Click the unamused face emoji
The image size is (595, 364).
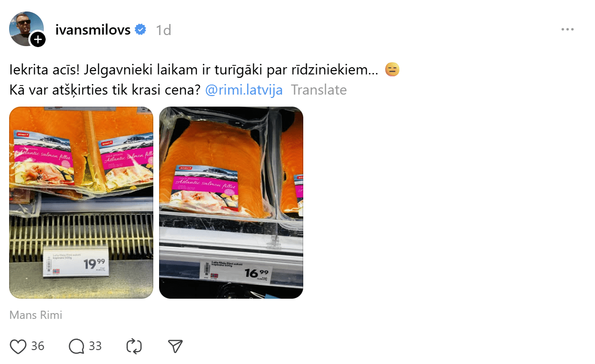(x=392, y=70)
